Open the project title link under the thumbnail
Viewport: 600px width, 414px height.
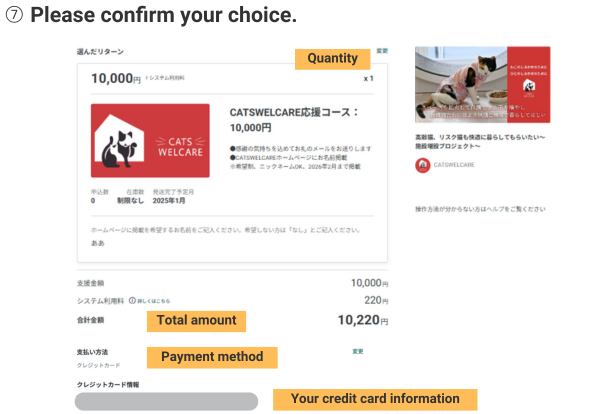pos(480,138)
